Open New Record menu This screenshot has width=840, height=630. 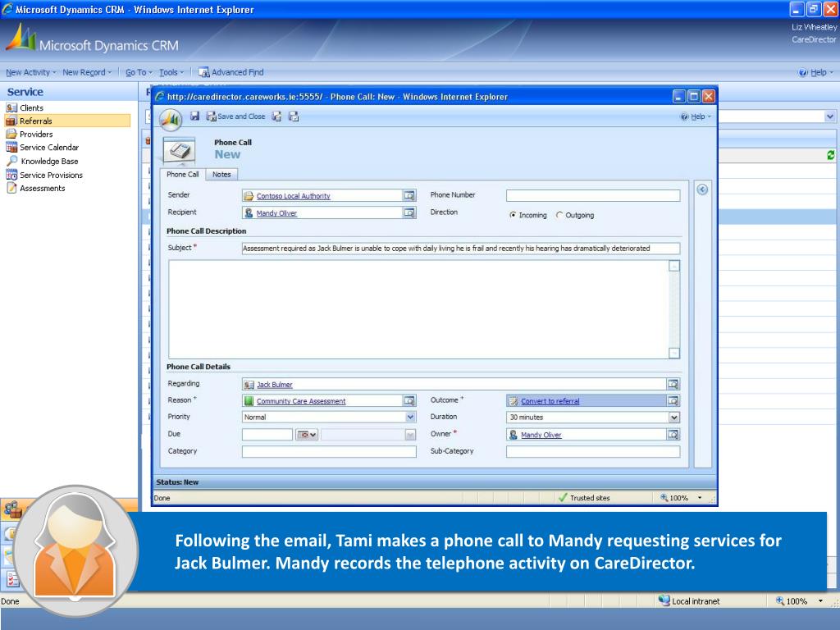87,72
